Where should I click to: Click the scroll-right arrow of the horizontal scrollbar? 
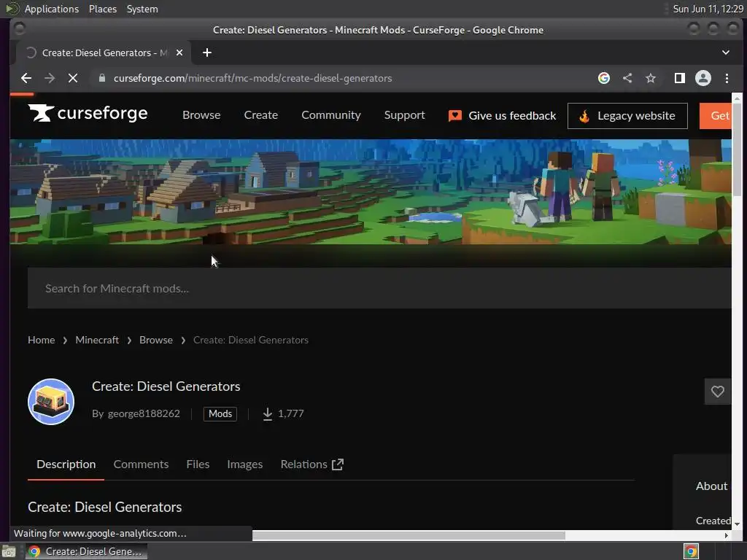pos(726,535)
